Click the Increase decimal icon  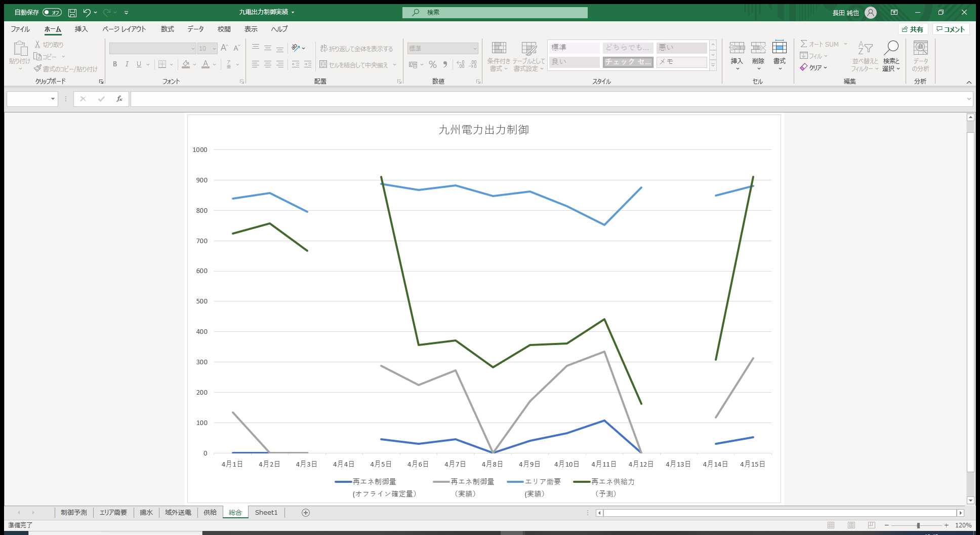coord(460,64)
